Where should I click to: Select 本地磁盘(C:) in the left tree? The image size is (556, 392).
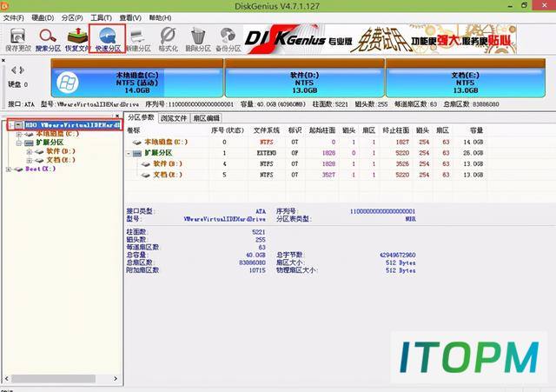tap(57, 134)
